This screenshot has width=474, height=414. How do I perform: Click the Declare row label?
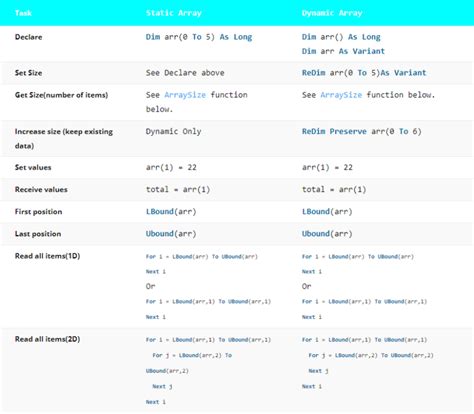coord(28,37)
